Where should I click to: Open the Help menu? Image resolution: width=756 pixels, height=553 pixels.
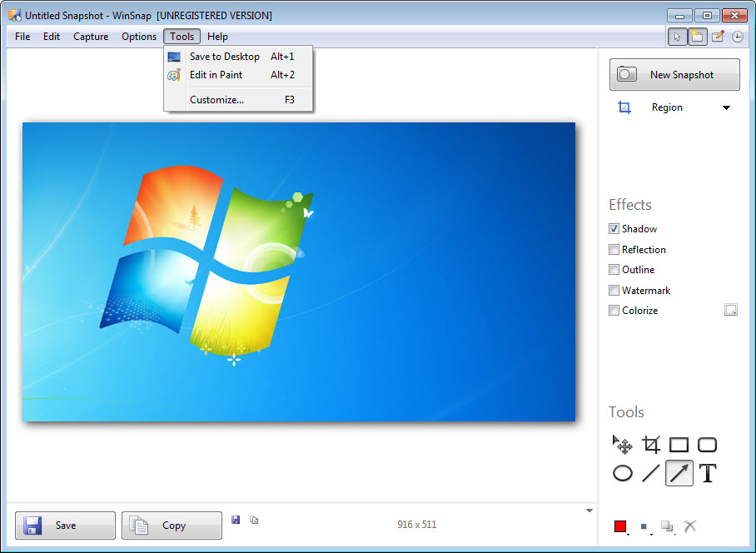point(217,37)
